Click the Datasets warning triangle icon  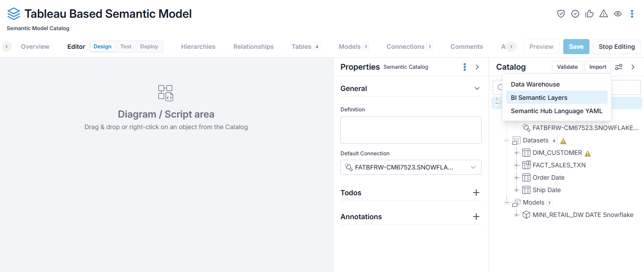(x=563, y=141)
